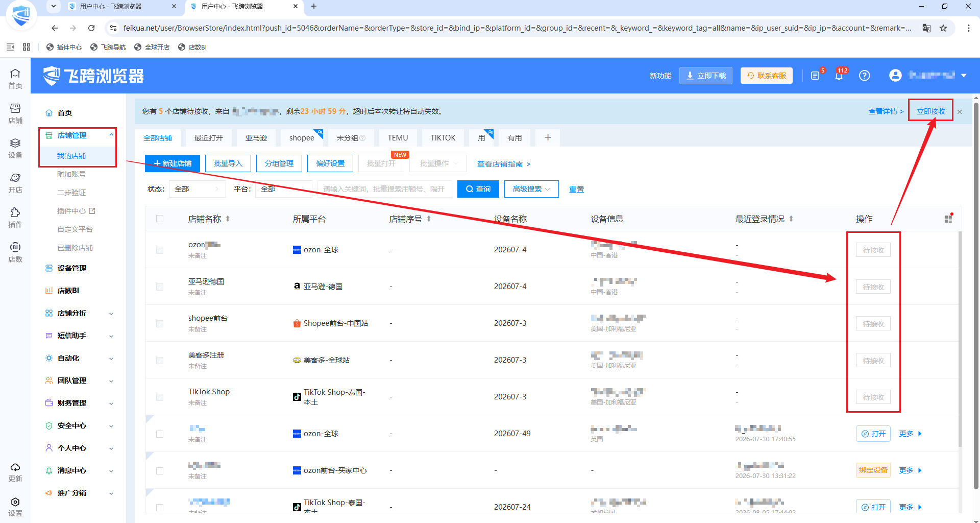Open the 插件 puzzle icon in the rail
980x523 pixels.
[15, 218]
